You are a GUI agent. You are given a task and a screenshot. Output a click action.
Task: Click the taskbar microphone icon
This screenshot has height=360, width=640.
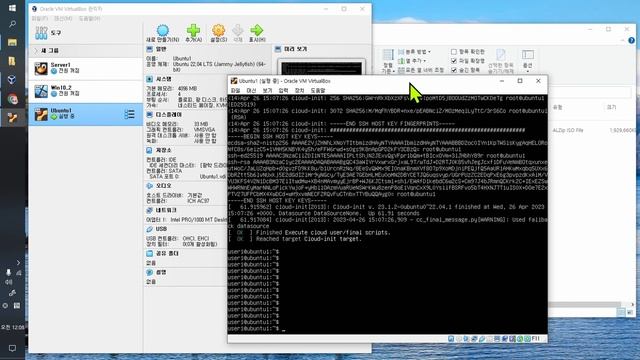coord(9,272)
